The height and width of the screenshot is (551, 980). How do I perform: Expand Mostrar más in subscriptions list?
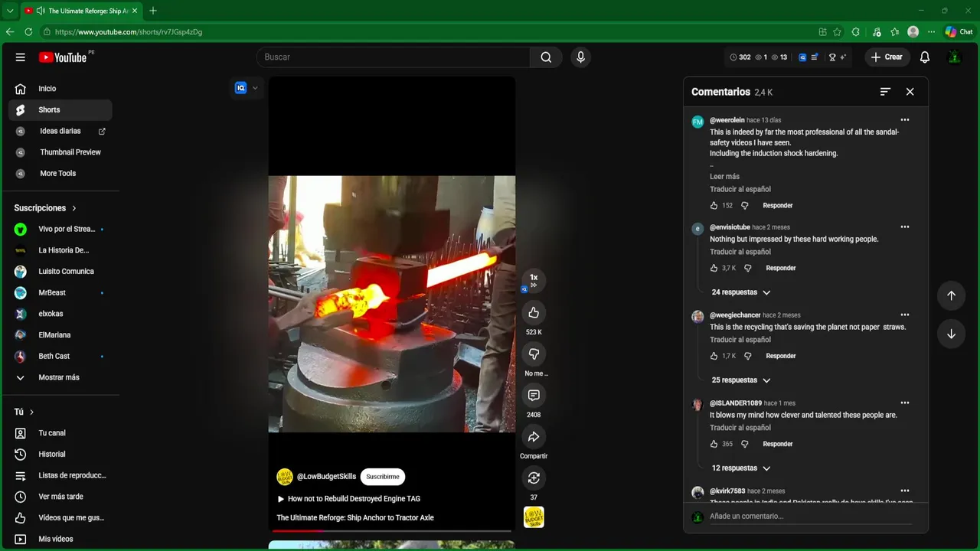[60, 377]
